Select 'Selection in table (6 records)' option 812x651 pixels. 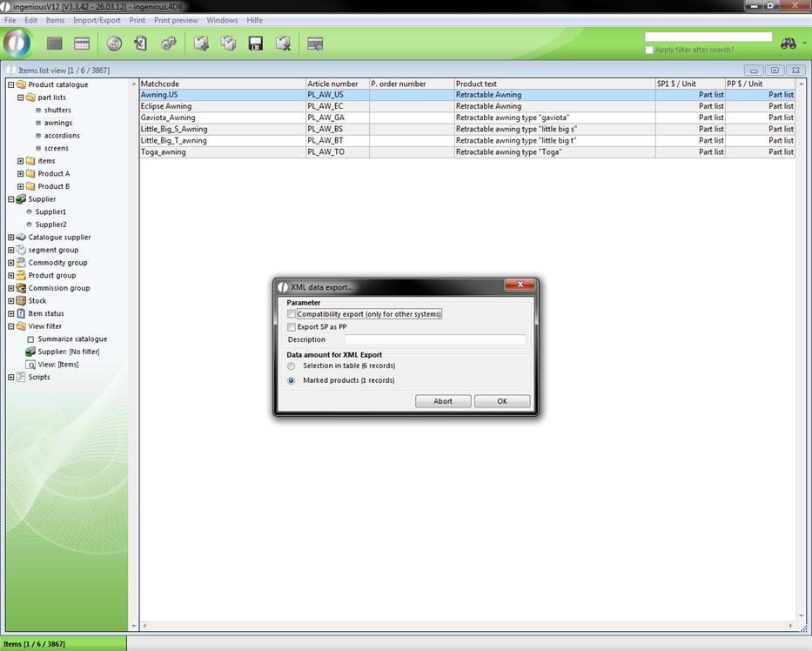click(x=292, y=366)
